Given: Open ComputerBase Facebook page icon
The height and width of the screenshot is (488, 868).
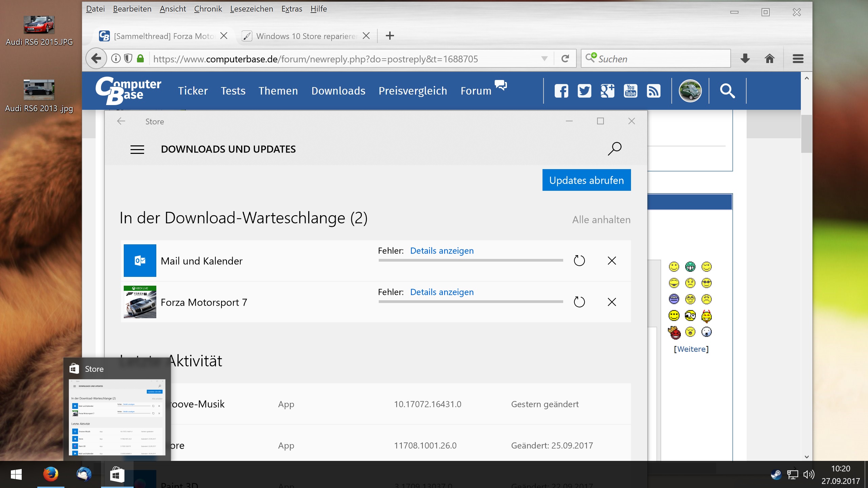Looking at the screenshot, I should pos(561,91).
